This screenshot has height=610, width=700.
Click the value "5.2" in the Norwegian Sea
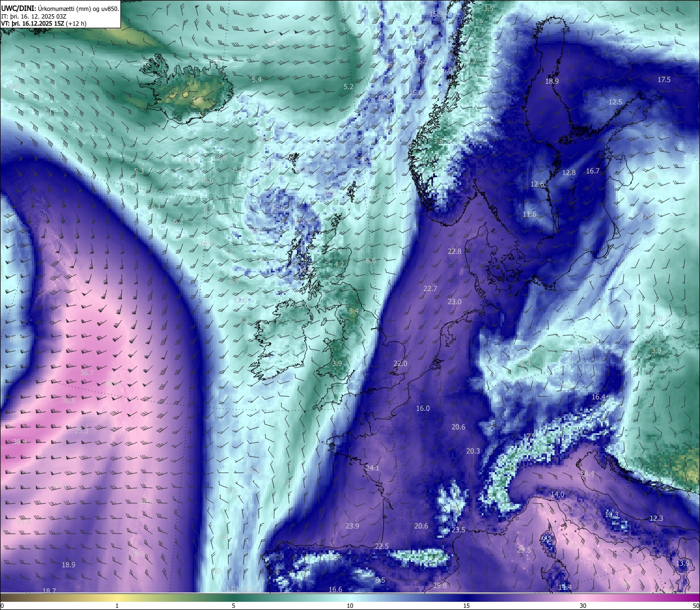[x=348, y=86]
